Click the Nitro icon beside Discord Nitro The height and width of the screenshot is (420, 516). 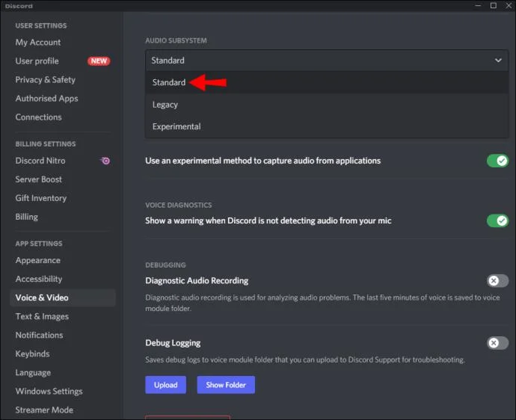coord(105,161)
